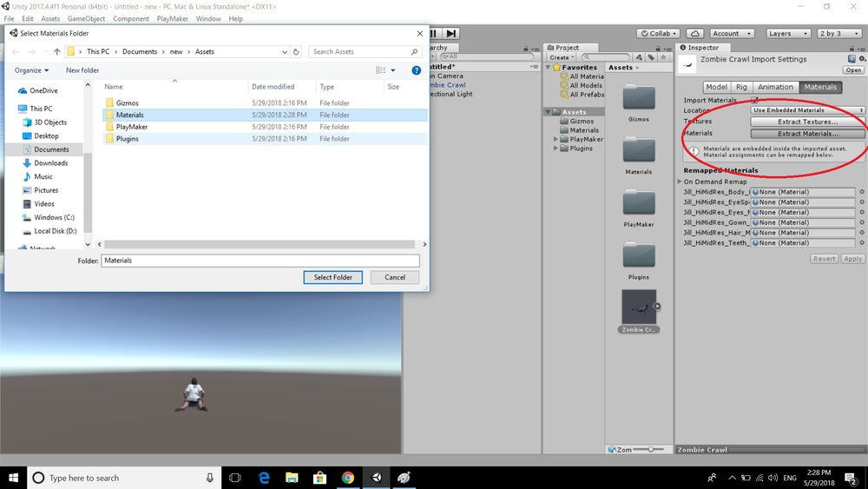The width and height of the screenshot is (868, 489).
Task: Open the Component menu
Action: (131, 19)
